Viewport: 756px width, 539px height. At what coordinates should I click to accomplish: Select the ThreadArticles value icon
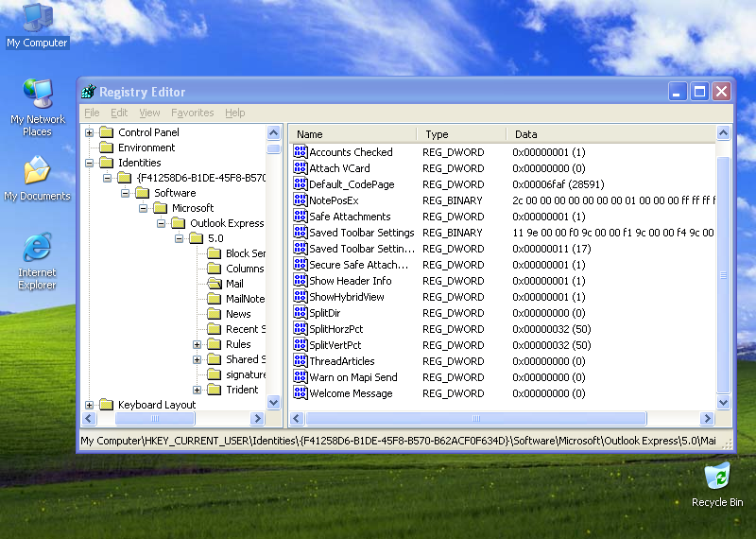click(300, 361)
